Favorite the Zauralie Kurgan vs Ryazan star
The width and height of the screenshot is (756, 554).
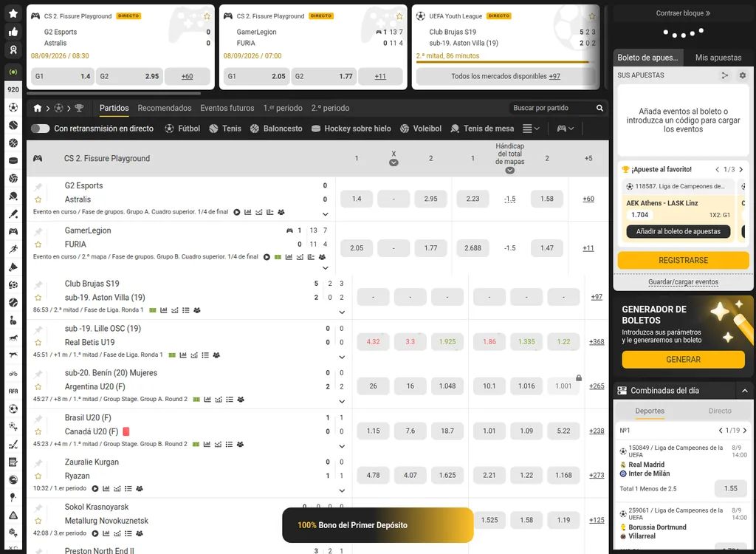pos(38,476)
